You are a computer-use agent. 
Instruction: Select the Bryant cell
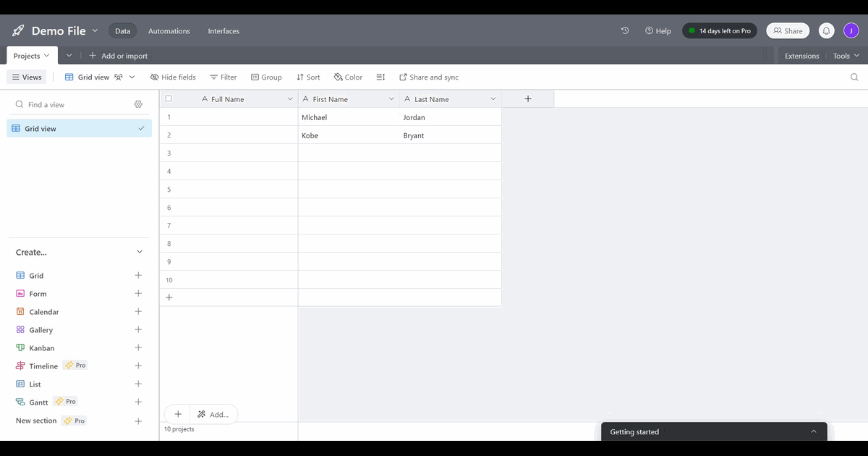click(450, 135)
